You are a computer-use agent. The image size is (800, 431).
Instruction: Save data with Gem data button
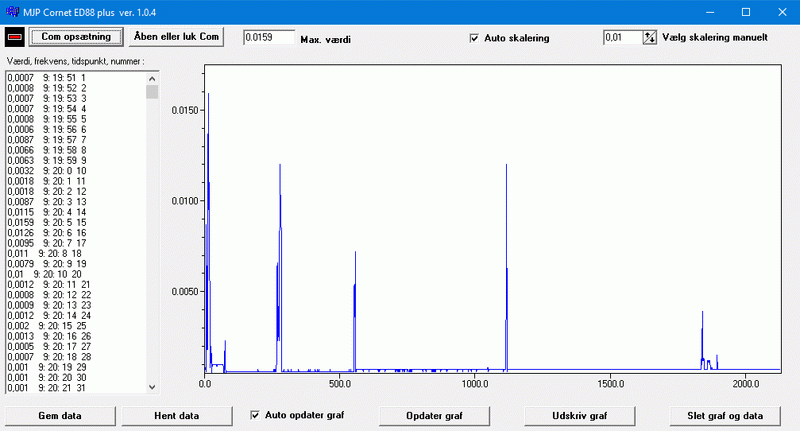[x=60, y=416]
